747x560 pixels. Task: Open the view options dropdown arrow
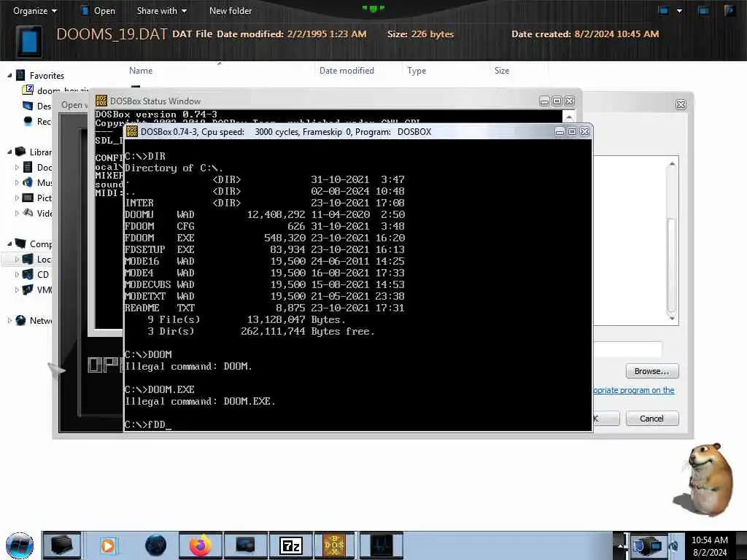679,10
